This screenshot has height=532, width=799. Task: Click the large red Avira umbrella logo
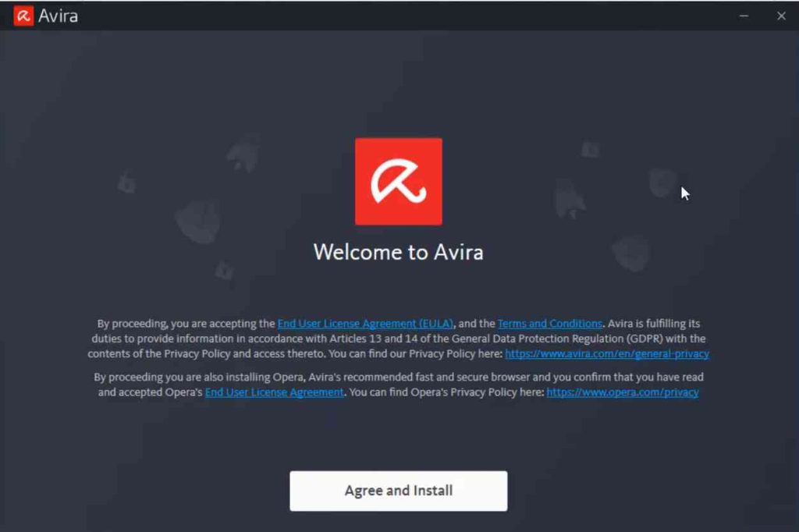click(x=399, y=182)
